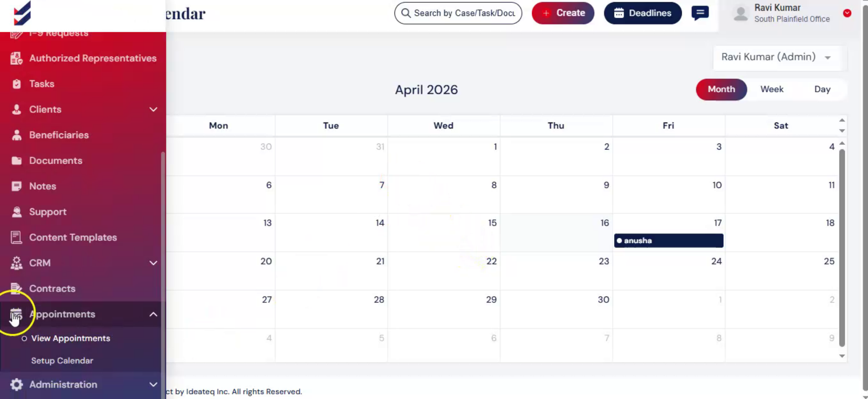
Task: Open Setup Calendar submenu item
Action: pos(62,361)
